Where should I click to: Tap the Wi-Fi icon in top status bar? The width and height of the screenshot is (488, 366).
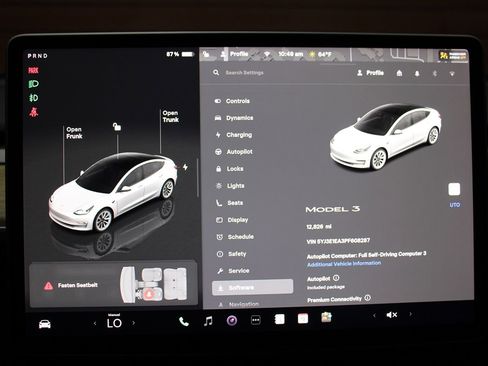point(267,54)
